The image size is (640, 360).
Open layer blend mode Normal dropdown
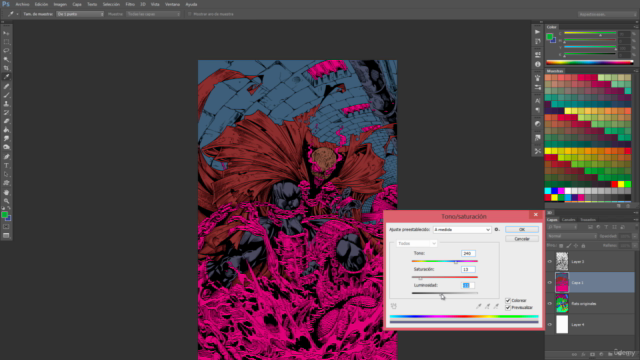click(x=571, y=236)
